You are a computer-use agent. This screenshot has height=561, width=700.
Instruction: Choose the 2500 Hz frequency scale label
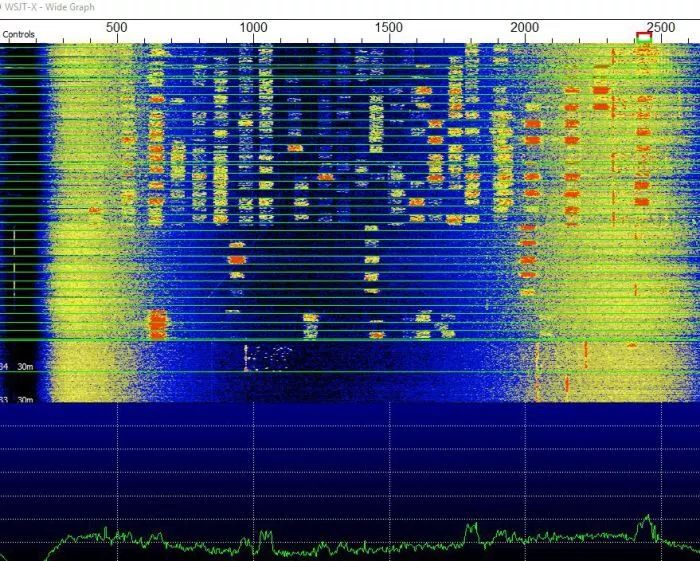pos(660,27)
